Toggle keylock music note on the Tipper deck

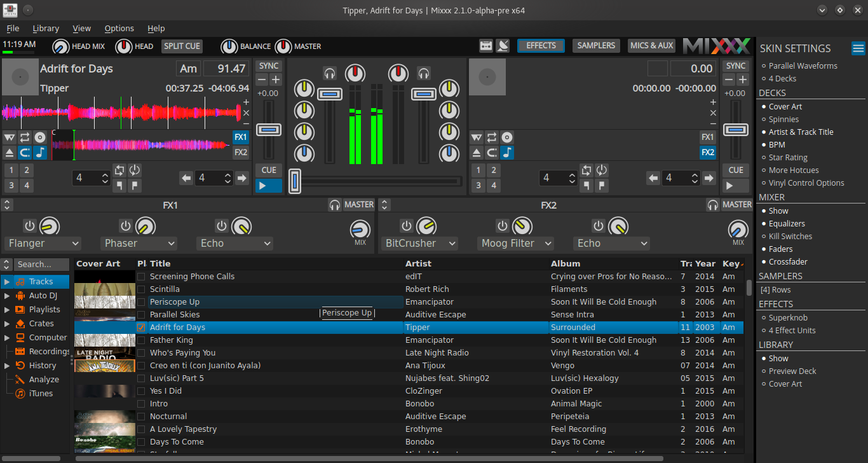[40, 153]
